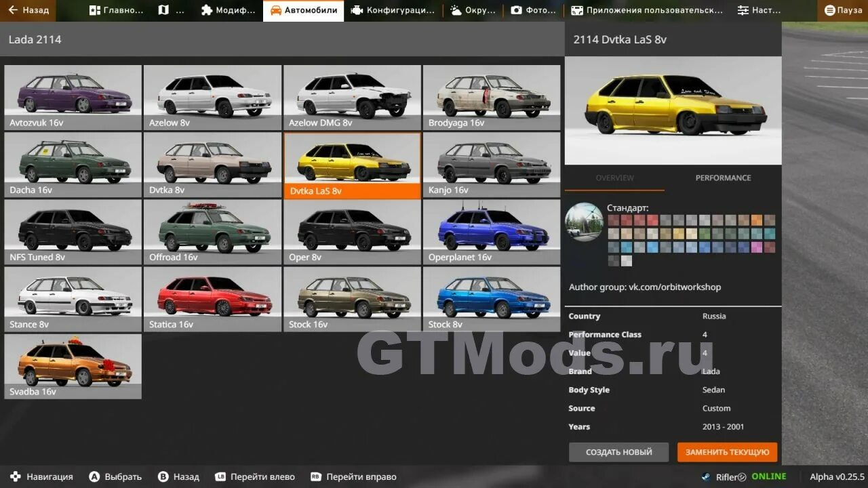The image size is (868, 488).
Task: Select the Stock 16v configuration
Action: [353, 299]
